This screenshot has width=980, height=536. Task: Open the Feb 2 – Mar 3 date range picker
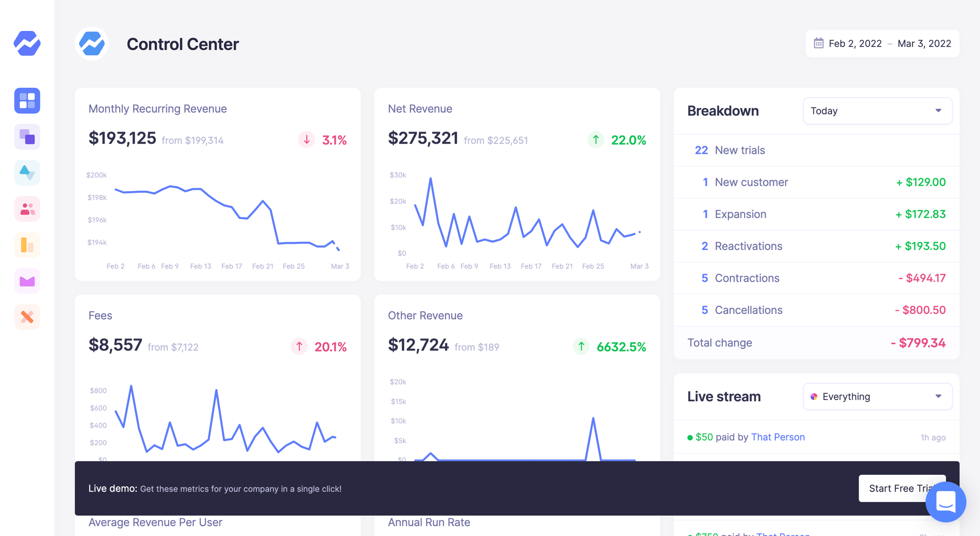[x=882, y=43]
